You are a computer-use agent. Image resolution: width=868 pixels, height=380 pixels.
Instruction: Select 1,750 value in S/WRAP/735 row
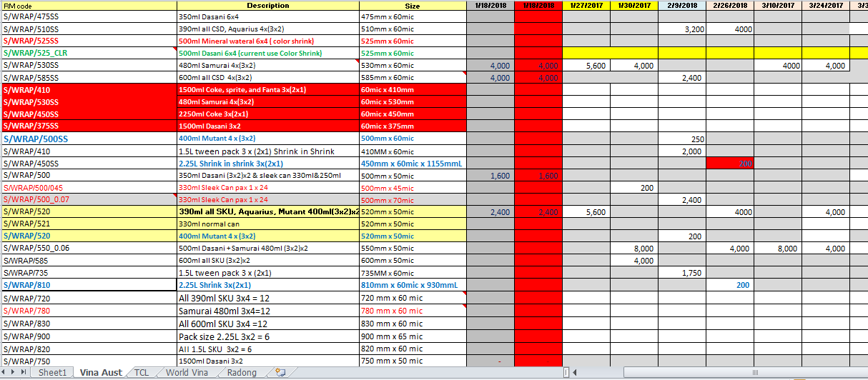tap(682, 273)
